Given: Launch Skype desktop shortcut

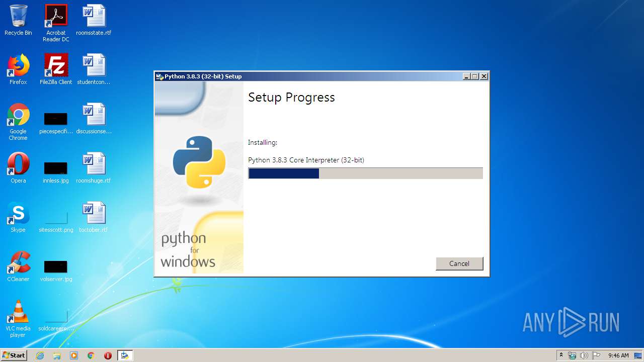Looking at the screenshot, I should (18, 217).
